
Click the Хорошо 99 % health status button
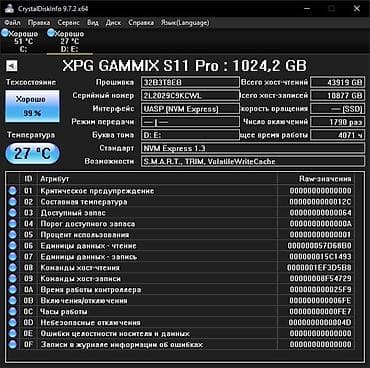click(x=32, y=106)
